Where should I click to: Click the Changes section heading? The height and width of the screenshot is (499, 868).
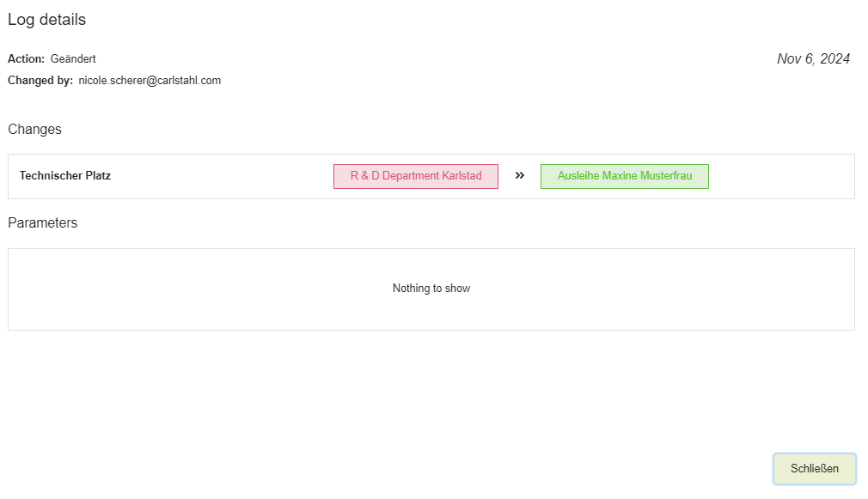coord(34,130)
